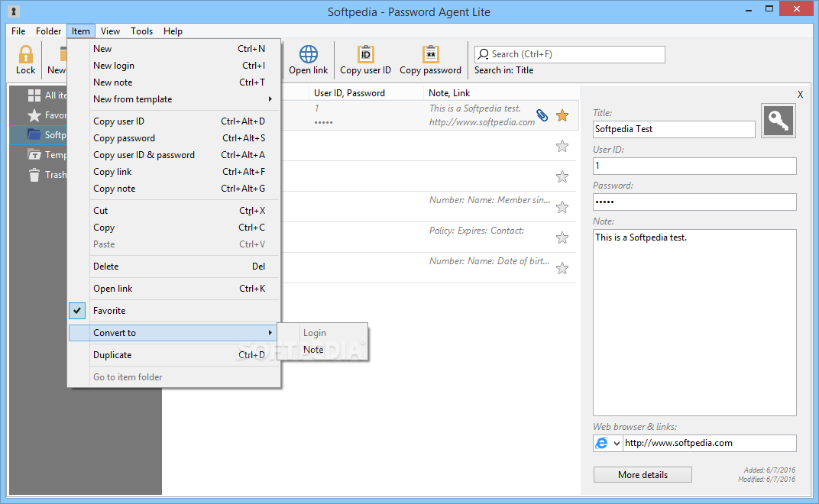Click User ID, Password column header
819x504 pixels.
349,93
